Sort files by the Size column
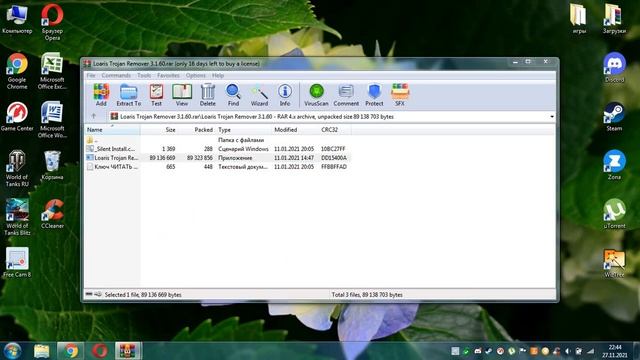This screenshot has width=640, height=360. tap(159, 130)
